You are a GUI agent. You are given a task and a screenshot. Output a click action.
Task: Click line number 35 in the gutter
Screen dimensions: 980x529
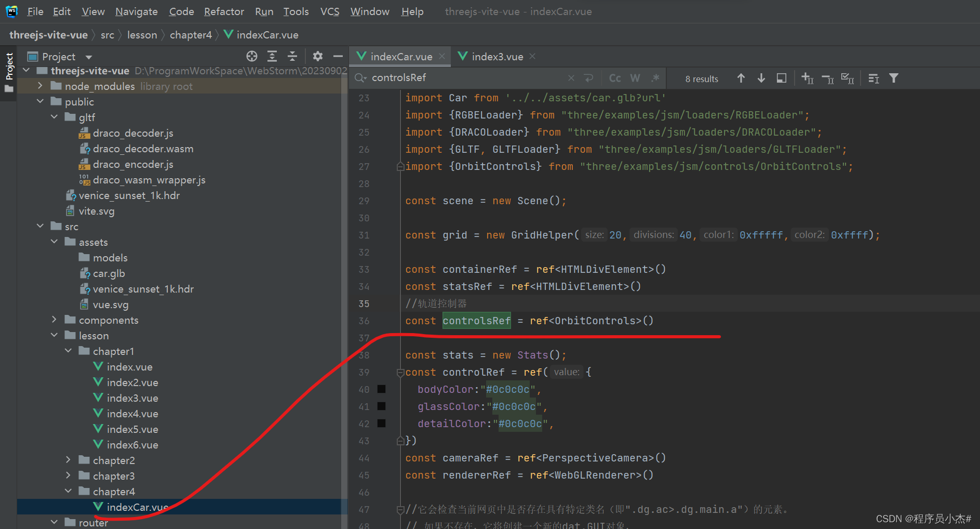point(364,303)
